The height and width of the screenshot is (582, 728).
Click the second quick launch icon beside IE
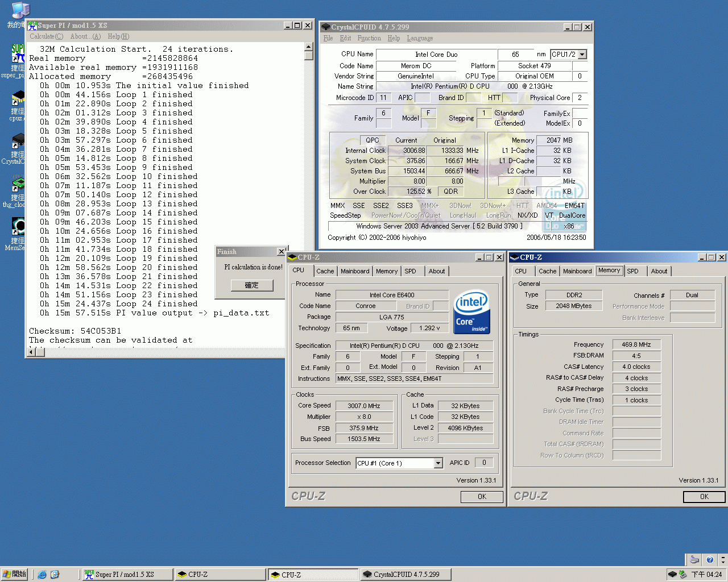coord(55,575)
